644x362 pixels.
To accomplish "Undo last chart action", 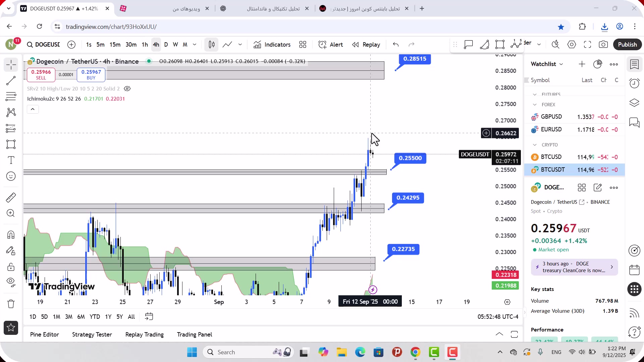I will point(396,45).
